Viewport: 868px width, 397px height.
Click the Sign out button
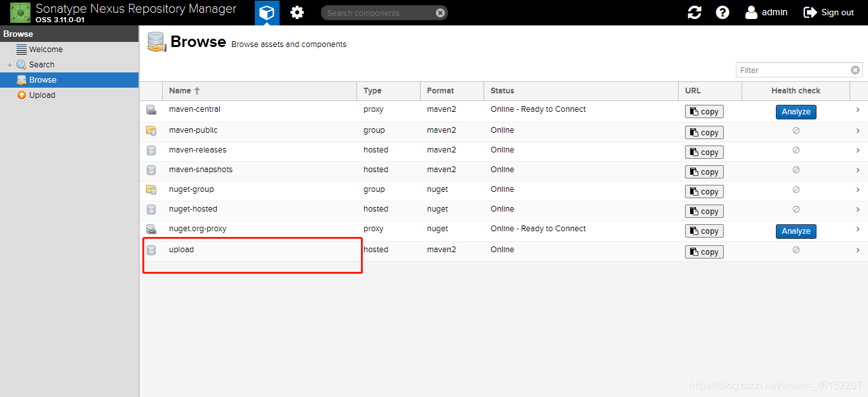click(829, 13)
